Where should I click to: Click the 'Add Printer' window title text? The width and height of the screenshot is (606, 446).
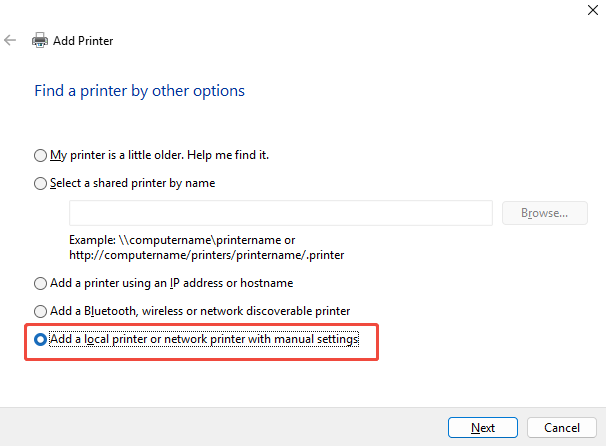pos(83,41)
